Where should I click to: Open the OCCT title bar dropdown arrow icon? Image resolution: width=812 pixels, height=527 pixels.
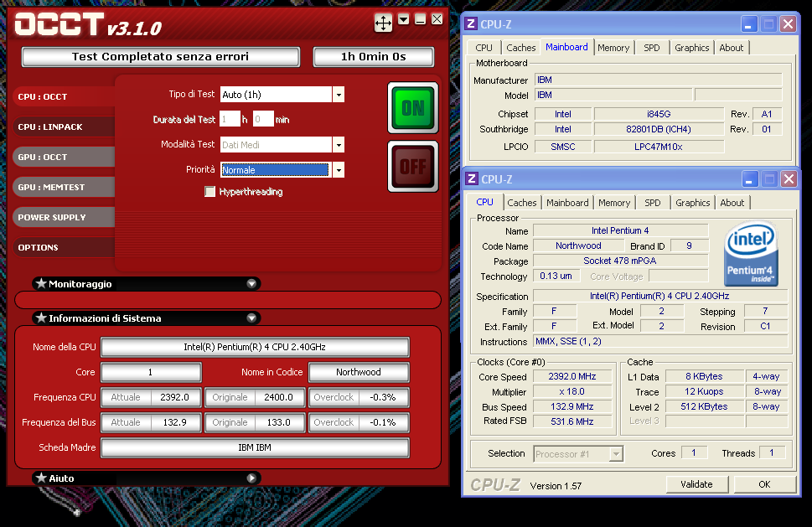[x=403, y=19]
